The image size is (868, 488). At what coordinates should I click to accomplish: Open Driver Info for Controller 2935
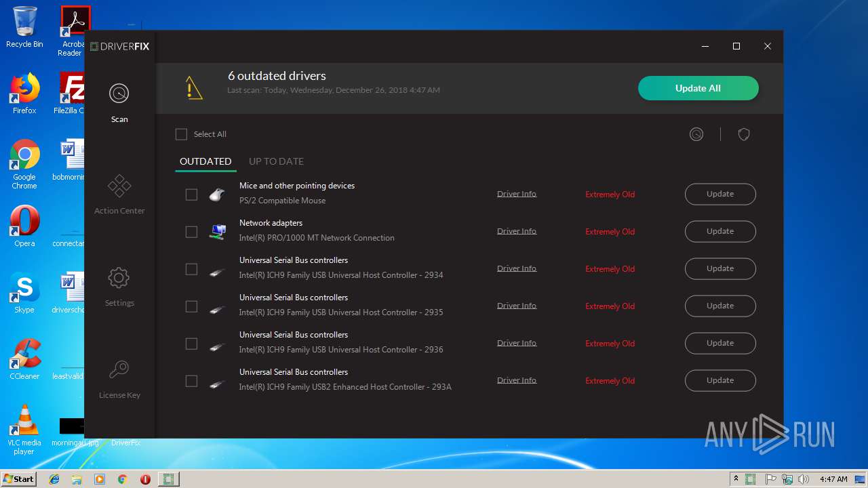(x=517, y=306)
